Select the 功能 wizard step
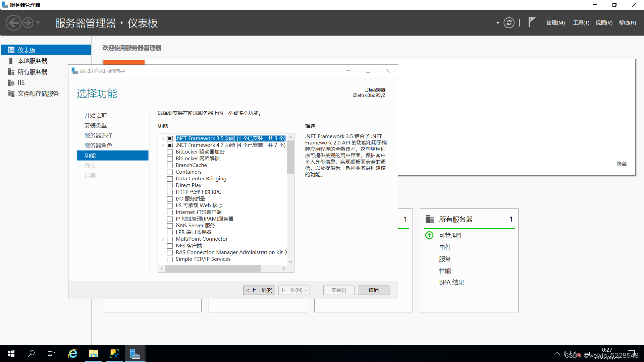 tap(112, 156)
